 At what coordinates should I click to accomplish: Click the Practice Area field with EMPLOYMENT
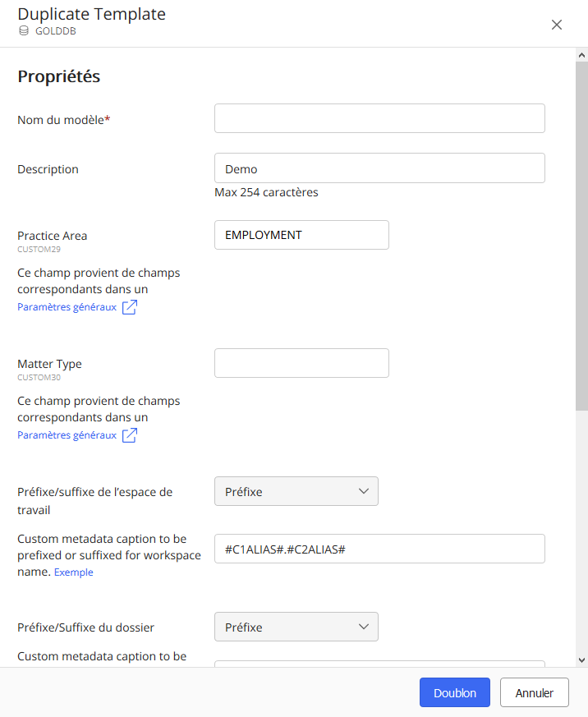pyautogui.click(x=301, y=235)
